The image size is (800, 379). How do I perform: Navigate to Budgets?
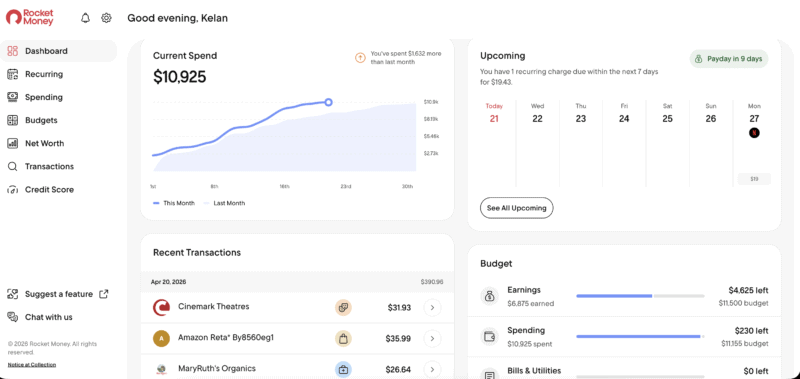point(59,120)
